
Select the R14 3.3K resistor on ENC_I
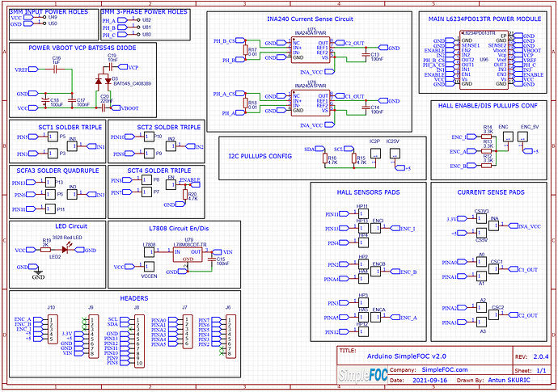click(x=487, y=137)
